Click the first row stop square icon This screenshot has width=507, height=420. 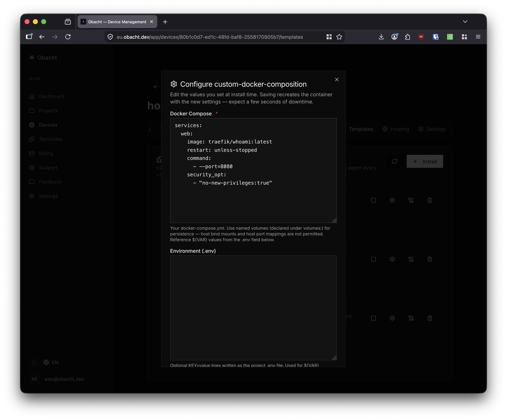pyautogui.click(x=373, y=200)
